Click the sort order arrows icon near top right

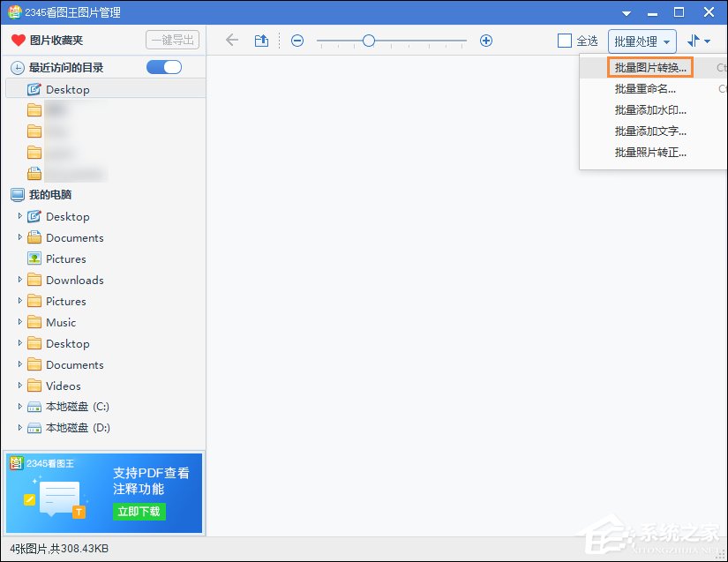[x=691, y=40]
